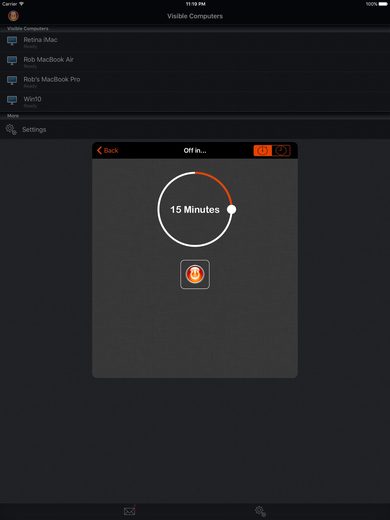Click the monitor icon beside Win10
The height and width of the screenshot is (520, 390).
click(x=12, y=100)
